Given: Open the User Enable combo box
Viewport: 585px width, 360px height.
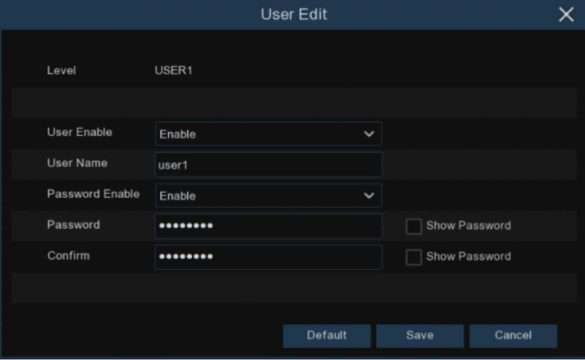Looking at the screenshot, I should [268, 134].
